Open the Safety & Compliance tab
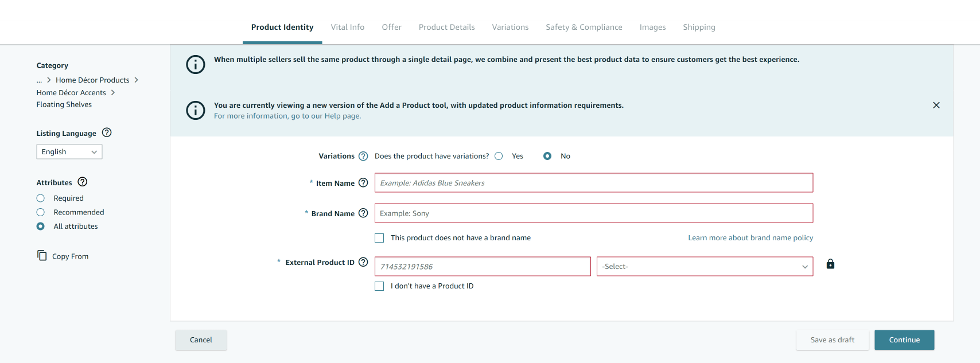 click(584, 27)
